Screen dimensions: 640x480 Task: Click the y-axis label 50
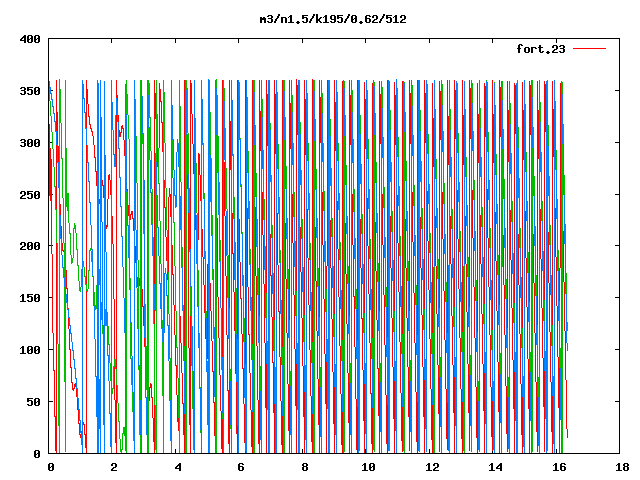point(33,402)
